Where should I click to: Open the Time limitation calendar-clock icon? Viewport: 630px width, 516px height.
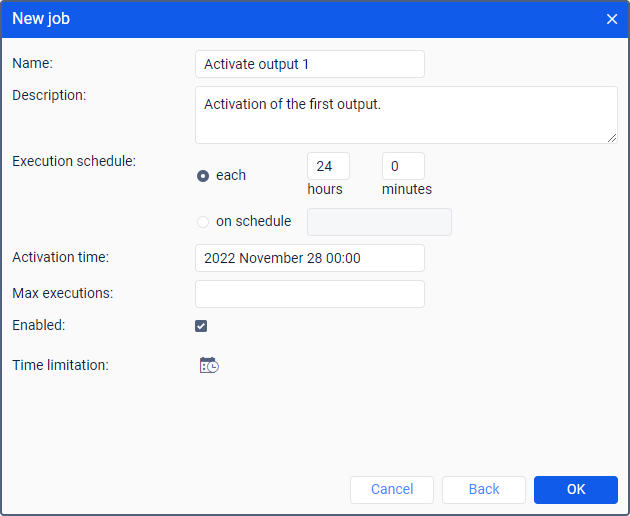tap(209, 365)
